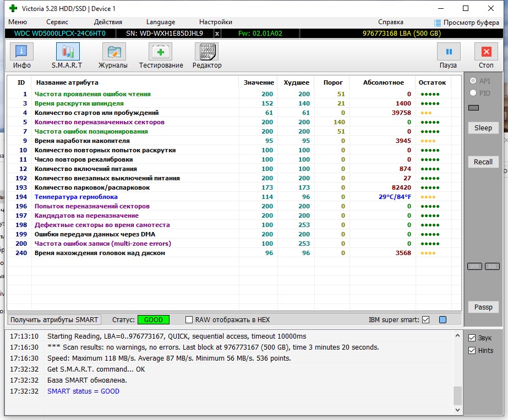508x420 pixels.
Task: Click the log scrollbar up arrow
Action: [457, 335]
